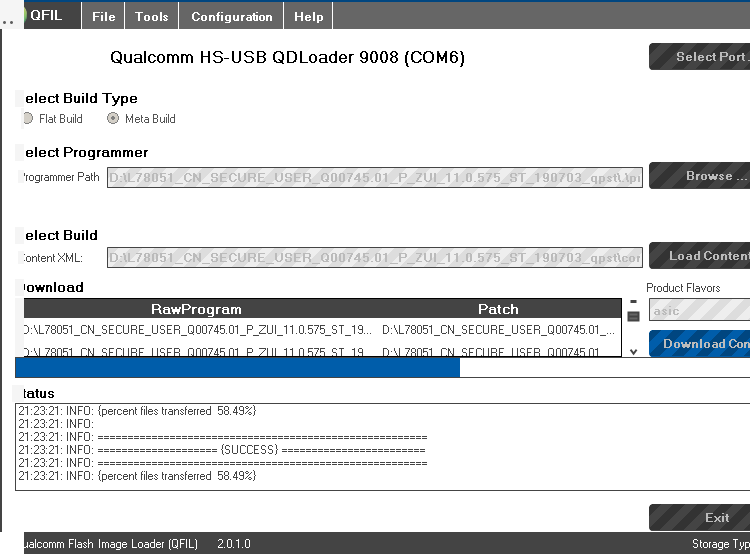The image size is (750, 554).
Task: Click the RawProgram column header
Action: [x=196, y=309]
